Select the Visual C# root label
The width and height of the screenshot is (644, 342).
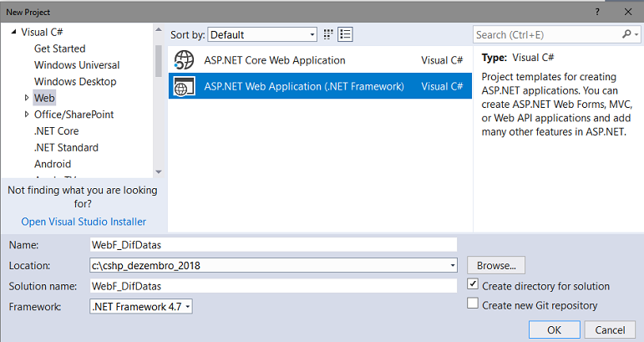click(42, 32)
